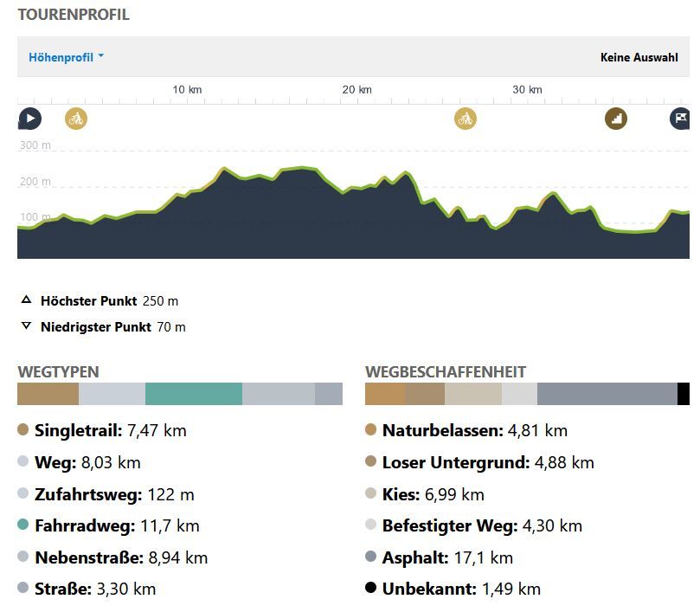
Task: Click the teal Fahrradweg legend dot
Action: [23, 525]
